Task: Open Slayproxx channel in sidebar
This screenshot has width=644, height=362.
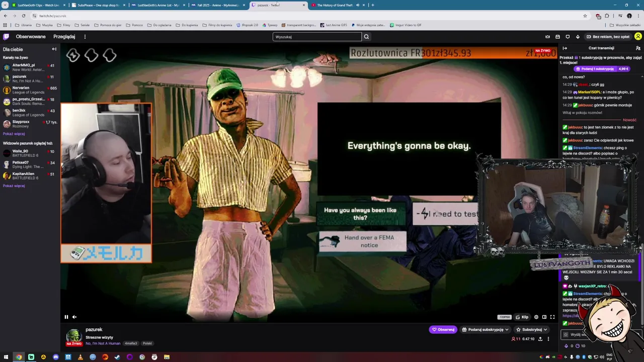Action: click(29, 124)
